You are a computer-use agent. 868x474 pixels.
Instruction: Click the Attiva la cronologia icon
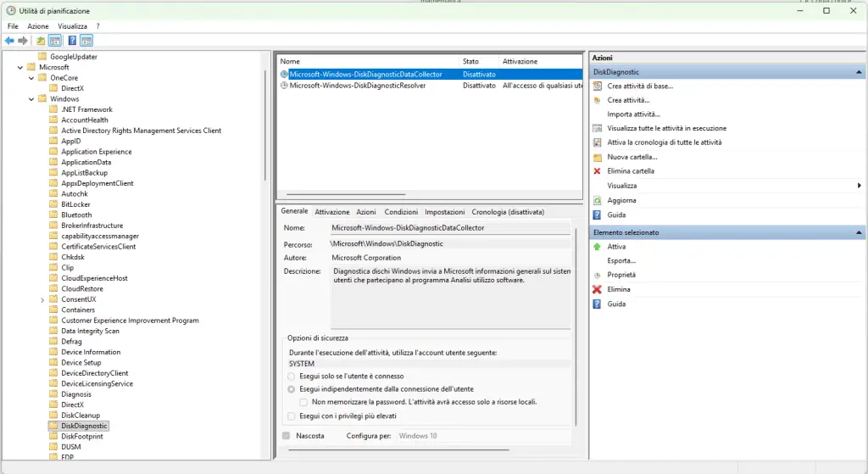(x=598, y=142)
